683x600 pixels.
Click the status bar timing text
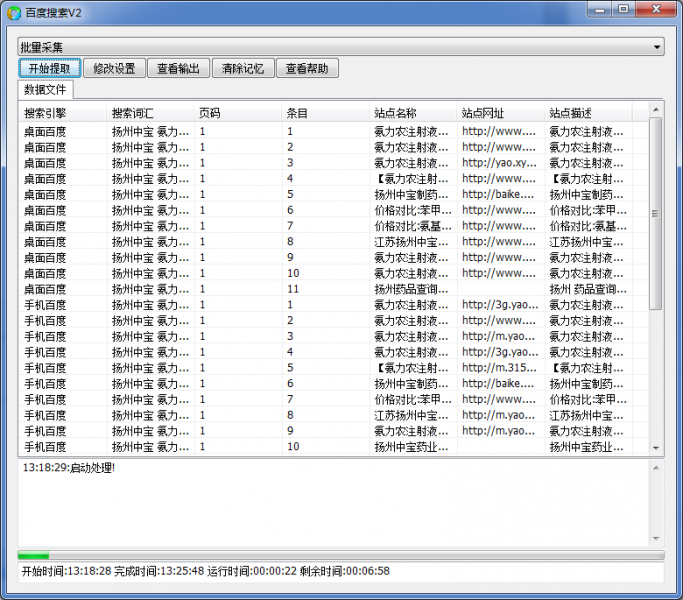(206, 571)
